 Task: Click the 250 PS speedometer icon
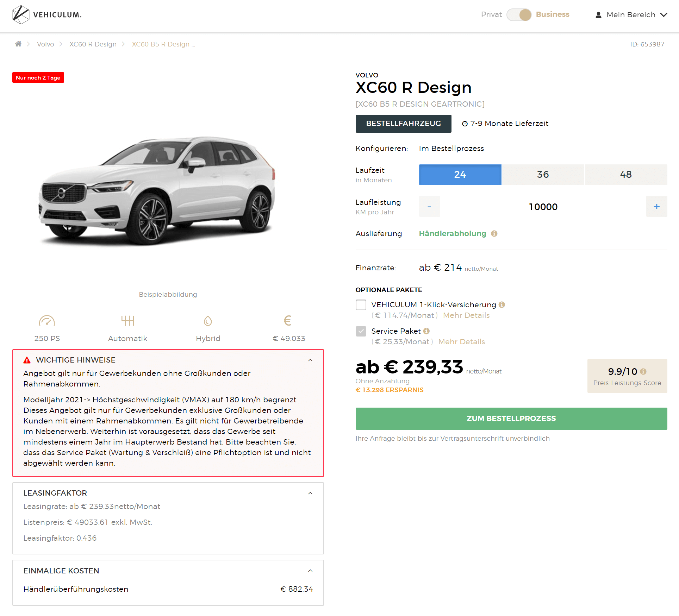(47, 321)
